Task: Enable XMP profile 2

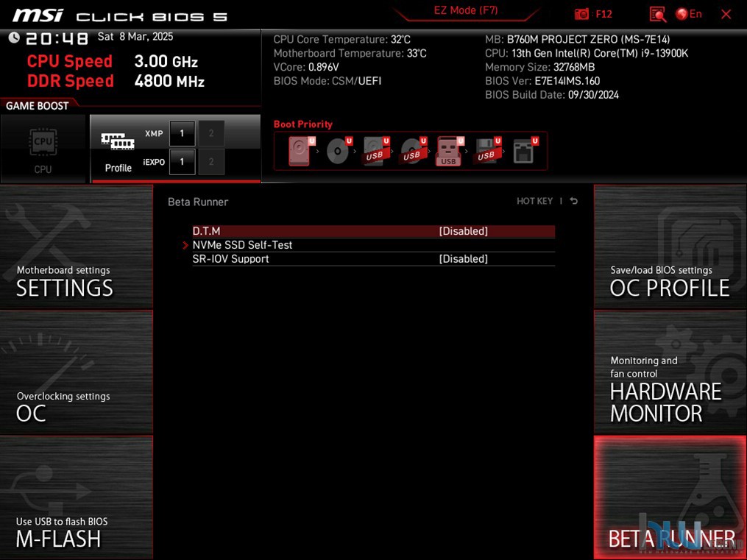Action: (211, 133)
